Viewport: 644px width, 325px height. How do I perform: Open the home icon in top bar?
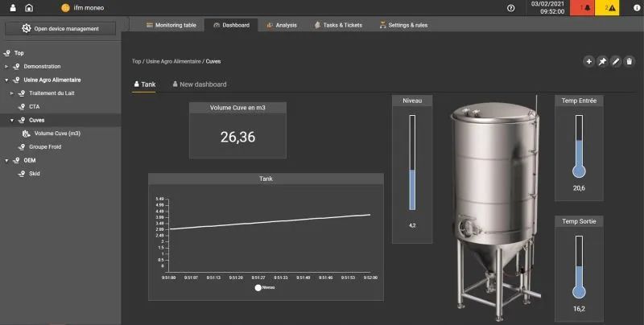29,7
